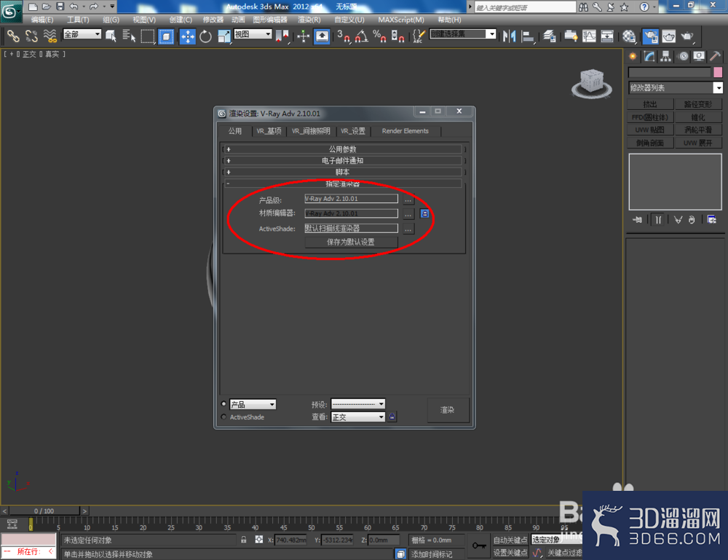The width and height of the screenshot is (728, 560).
Task: Switch to the Utilities command panel tab
Action: pos(715,56)
